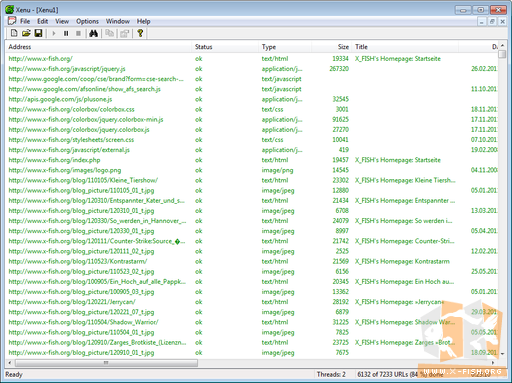Screen dimensions: 512x383
Task: Click the text/css type of screen.css row
Action: [x=272, y=140]
